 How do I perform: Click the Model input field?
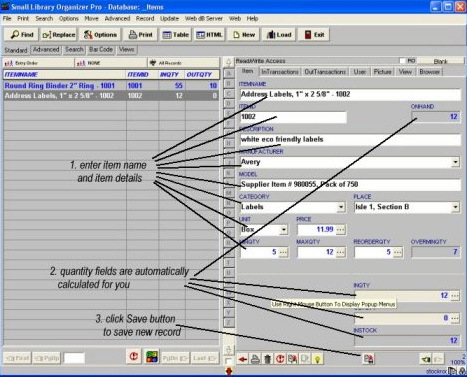[x=350, y=184]
